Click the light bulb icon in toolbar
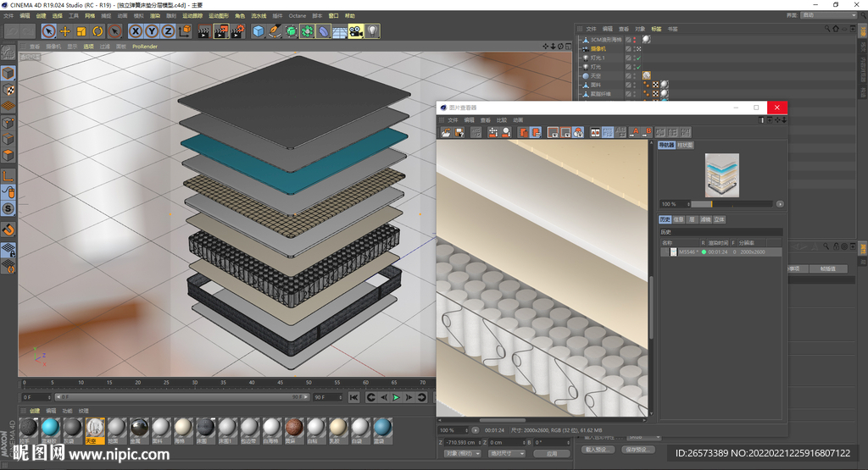 coord(372,31)
